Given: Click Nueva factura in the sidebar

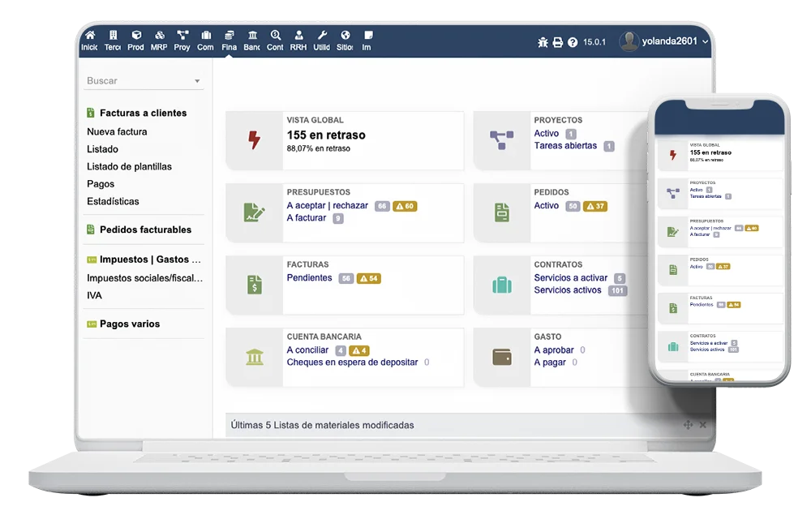Looking at the screenshot, I should [117, 131].
